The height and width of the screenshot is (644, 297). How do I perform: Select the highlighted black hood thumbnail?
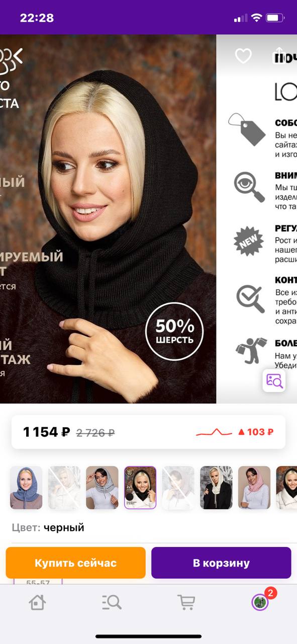point(140,488)
